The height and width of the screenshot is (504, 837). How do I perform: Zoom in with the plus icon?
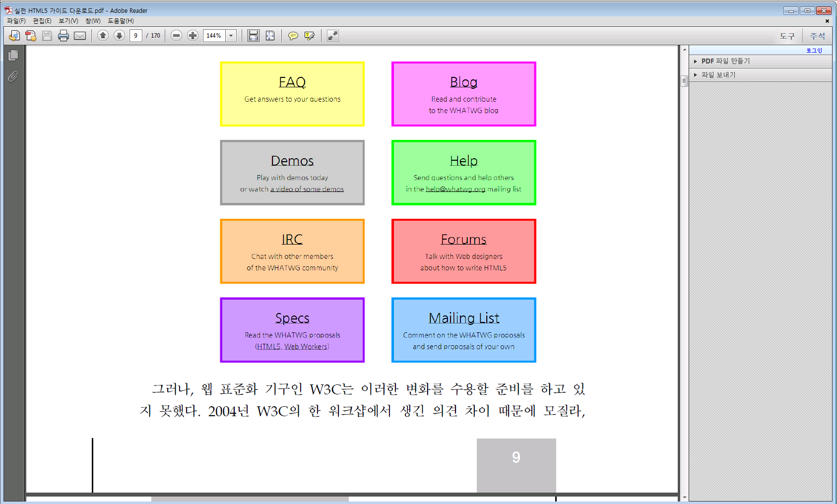coord(193,36)
